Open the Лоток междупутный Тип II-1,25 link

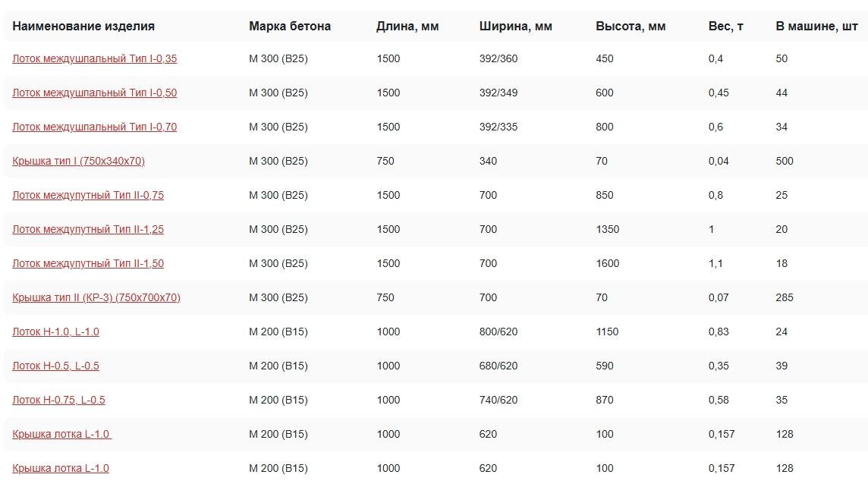88,229
